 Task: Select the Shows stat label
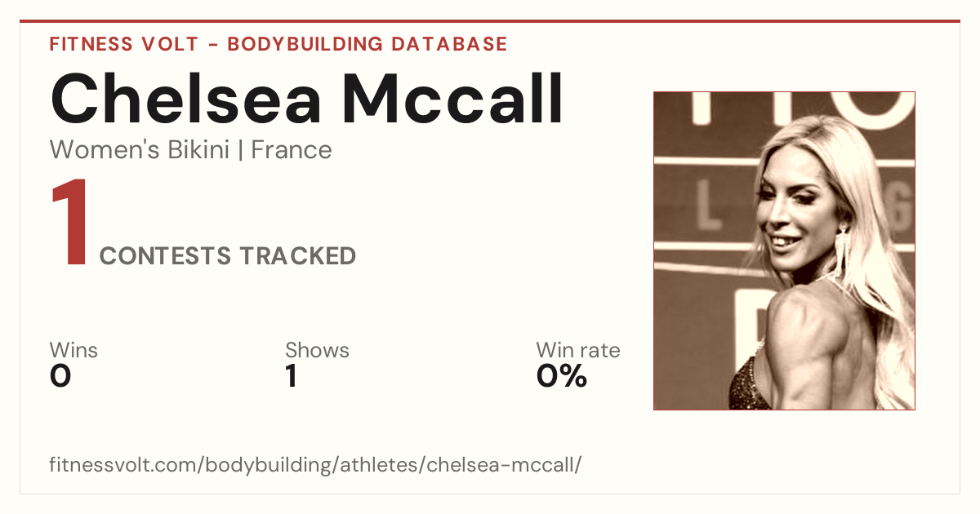317,350
